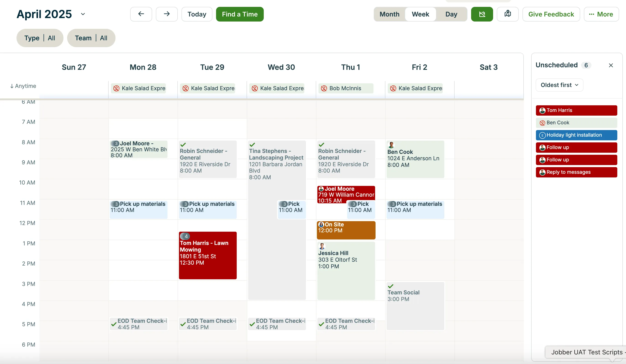
Task: Open Thursday's EOD Team Check-in
Action: click(346, 324)
